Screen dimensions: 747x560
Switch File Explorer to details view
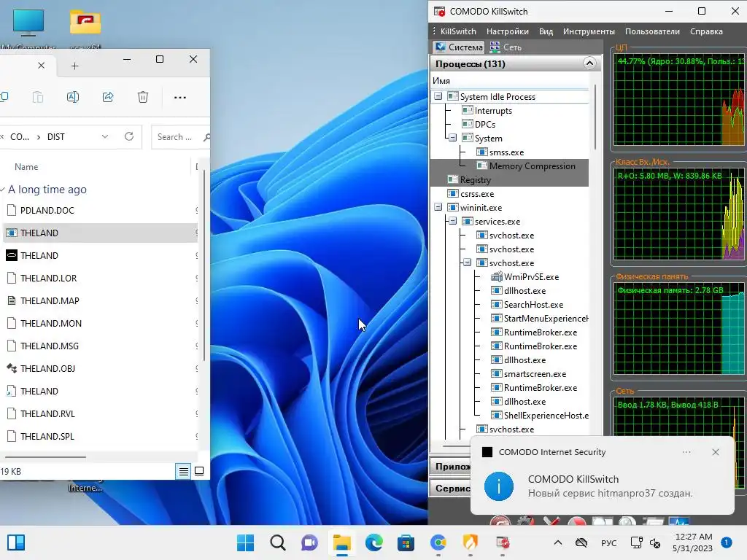[183, 472]
